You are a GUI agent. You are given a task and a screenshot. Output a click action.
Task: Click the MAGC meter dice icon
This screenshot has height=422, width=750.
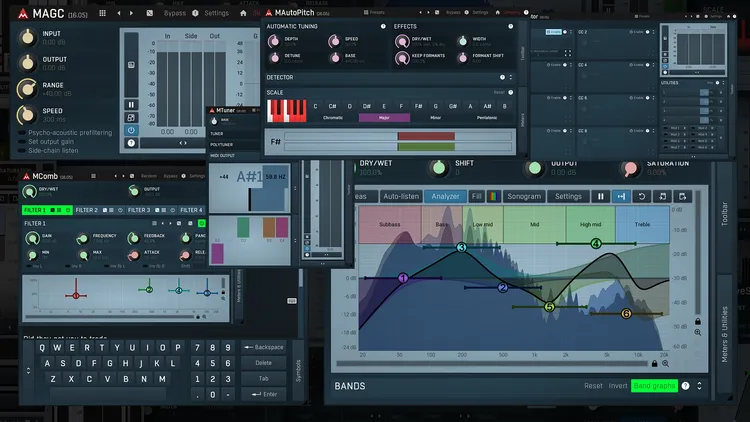pos(131,118)
